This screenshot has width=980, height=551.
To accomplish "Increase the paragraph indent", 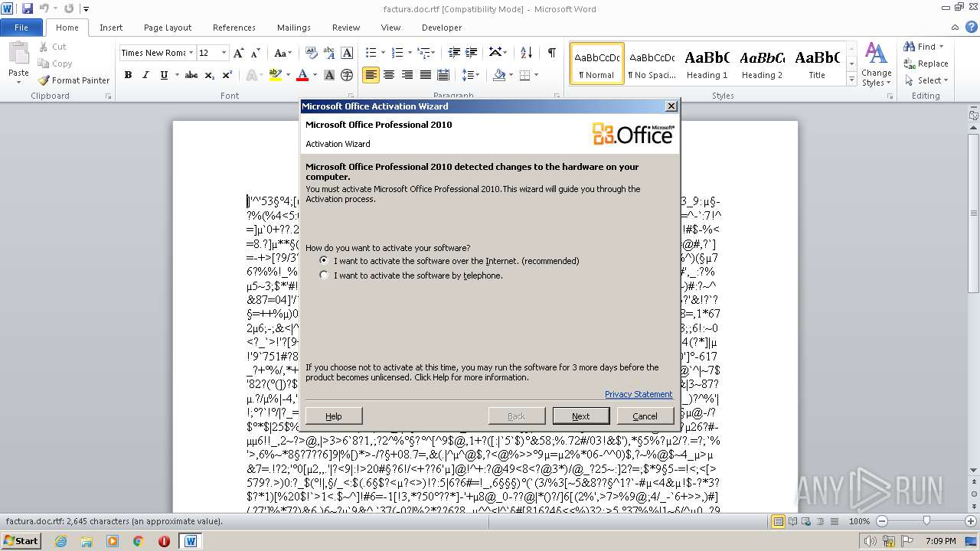I will (472, 53).
